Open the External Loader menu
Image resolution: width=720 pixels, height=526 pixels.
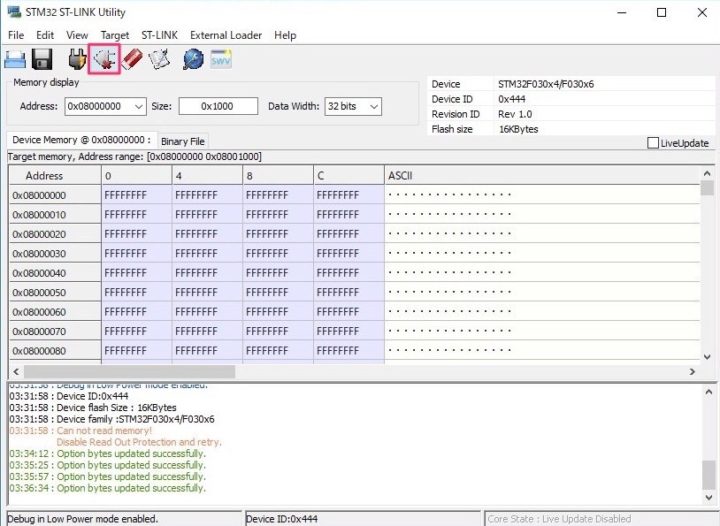[x=226, y=35]
